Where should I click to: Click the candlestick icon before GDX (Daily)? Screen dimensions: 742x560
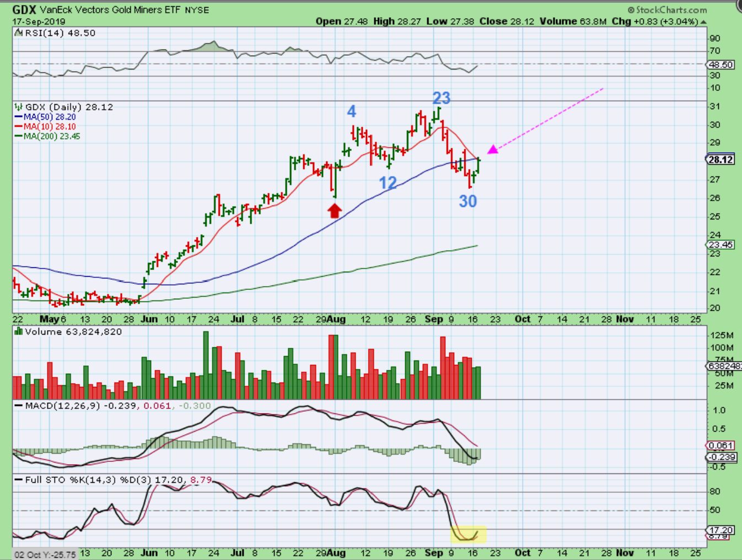click(x=18, y=107)
